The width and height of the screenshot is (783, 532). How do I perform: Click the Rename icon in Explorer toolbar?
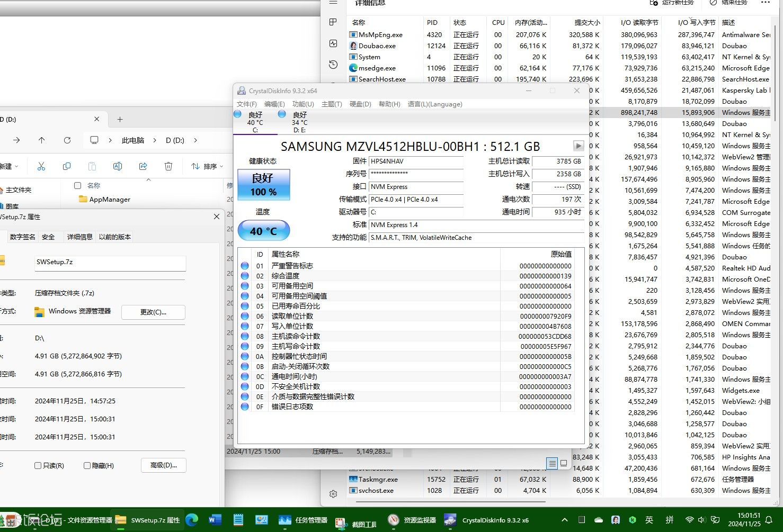pos(118,166)
